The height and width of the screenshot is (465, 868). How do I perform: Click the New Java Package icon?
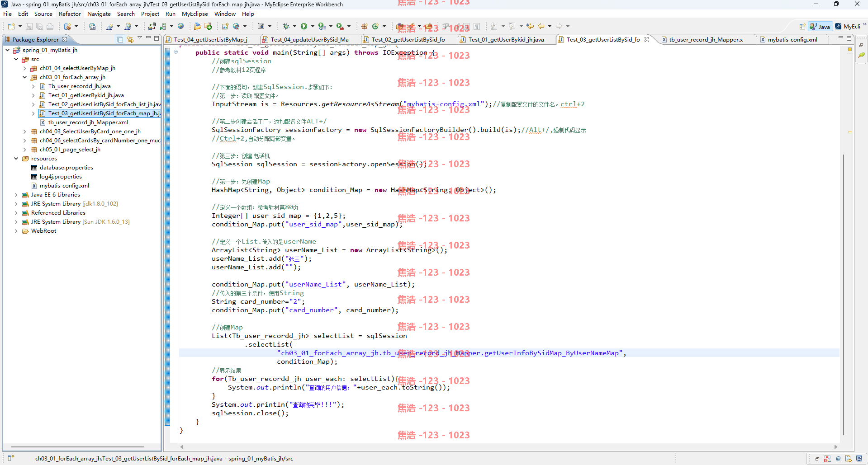coord(365,26)
